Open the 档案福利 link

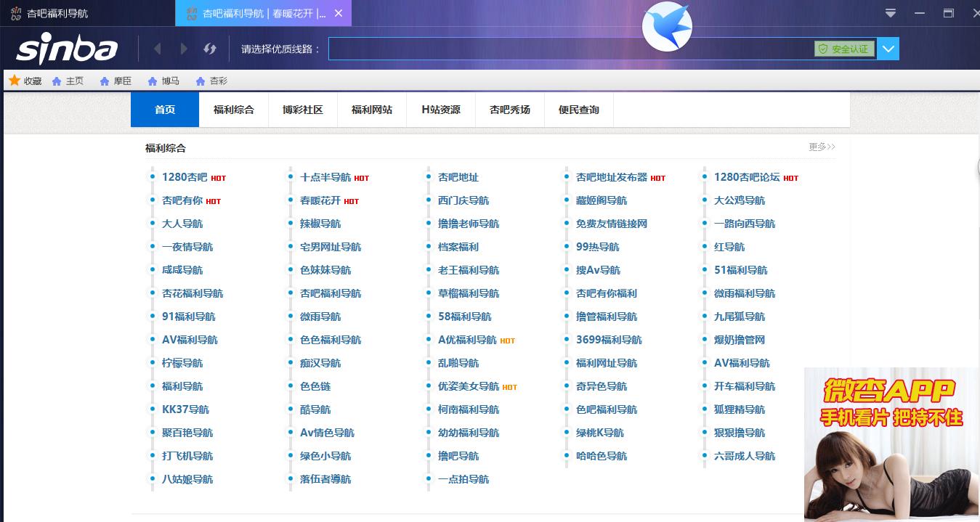point(458,247)
